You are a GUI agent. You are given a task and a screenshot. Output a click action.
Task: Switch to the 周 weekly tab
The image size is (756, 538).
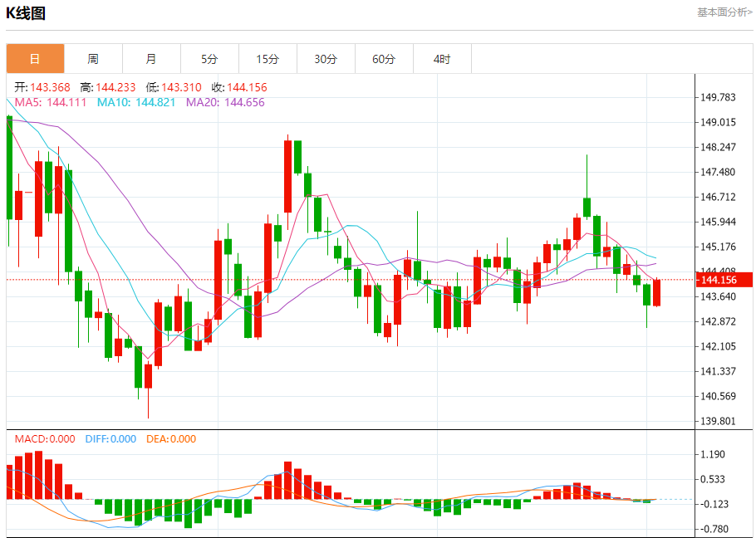94,59
